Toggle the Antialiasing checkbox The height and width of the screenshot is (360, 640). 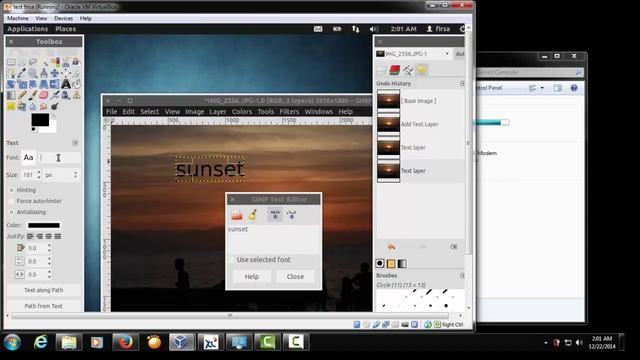pos(11,212)
